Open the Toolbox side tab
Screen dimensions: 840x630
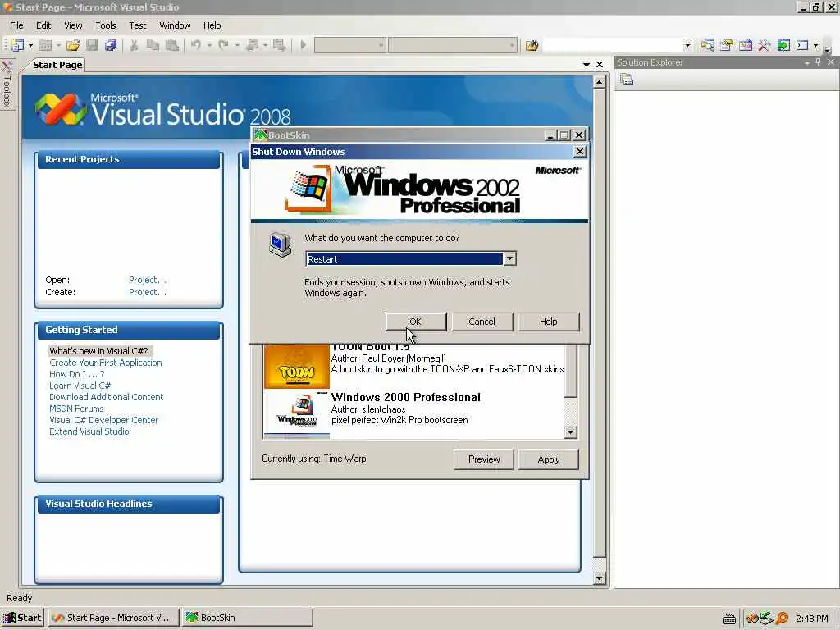pos(7,84)
